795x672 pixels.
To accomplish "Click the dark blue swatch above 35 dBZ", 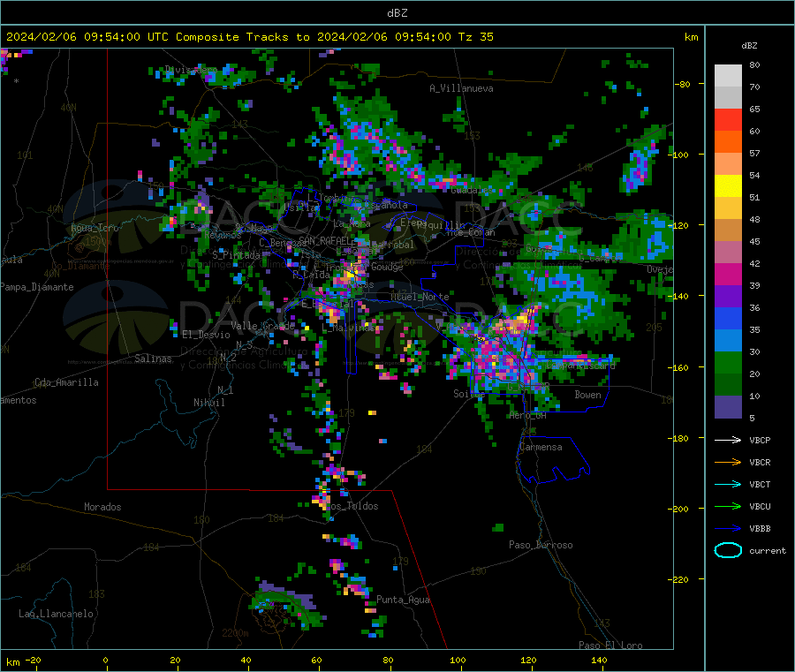I will coord(728,318).
